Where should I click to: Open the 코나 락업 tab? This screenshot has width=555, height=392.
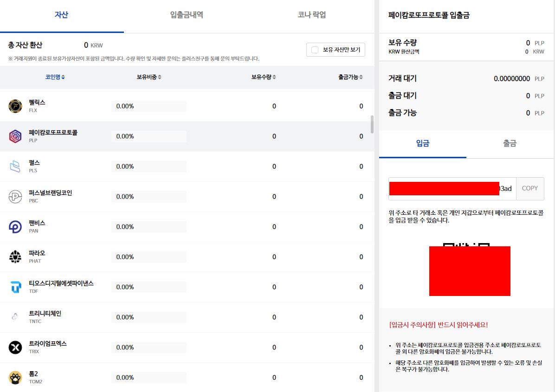click(x=311, y=15)
